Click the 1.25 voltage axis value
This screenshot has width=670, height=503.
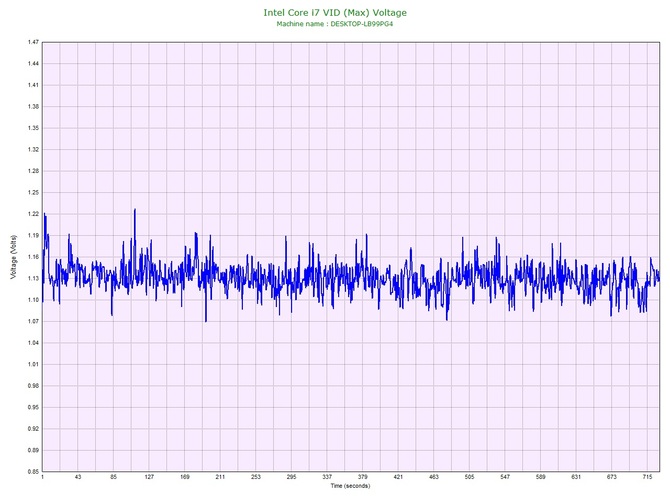point(33,192)
